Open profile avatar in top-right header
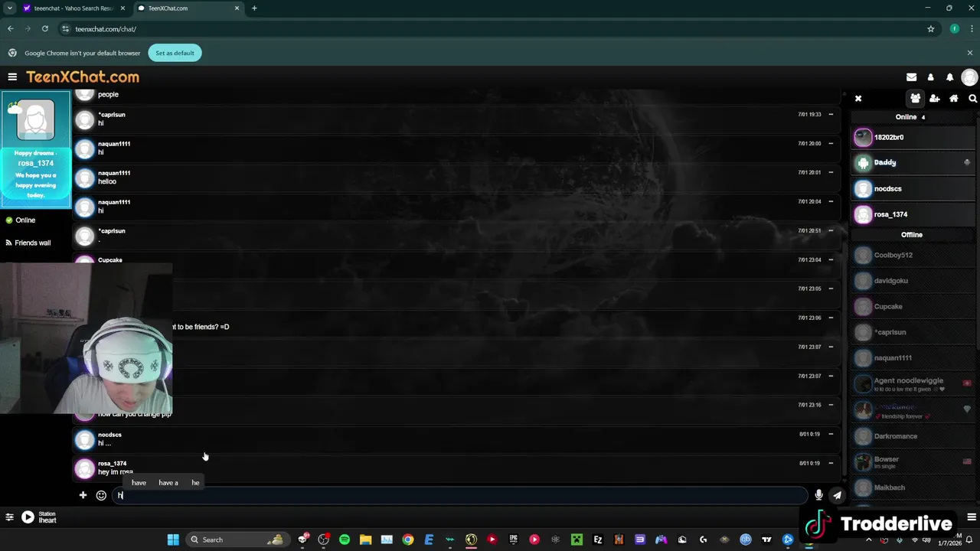Image resolution: width=980 pixels, height=551 pixels. [x=969, y=77]
